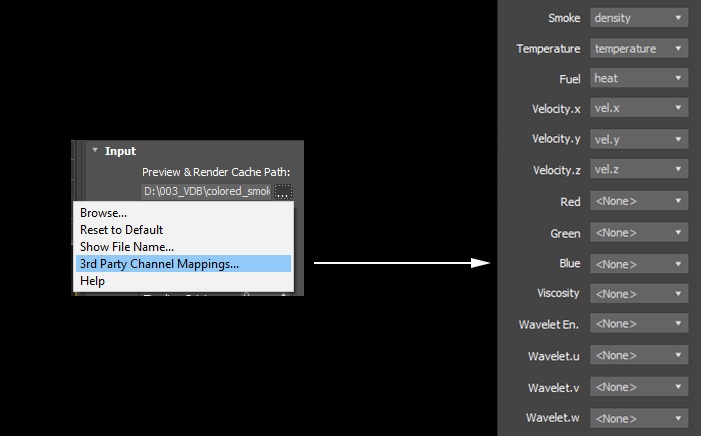Viewport: 701px width, 436px height.
Task: Expand the Blue channel dropdown
Action: pos(639,264)
